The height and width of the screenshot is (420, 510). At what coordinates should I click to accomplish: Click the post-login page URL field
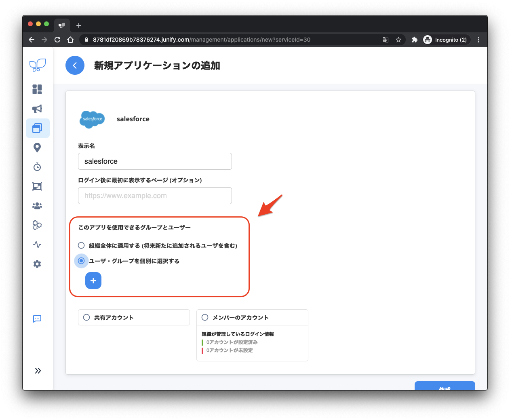[x=155, y=196]
